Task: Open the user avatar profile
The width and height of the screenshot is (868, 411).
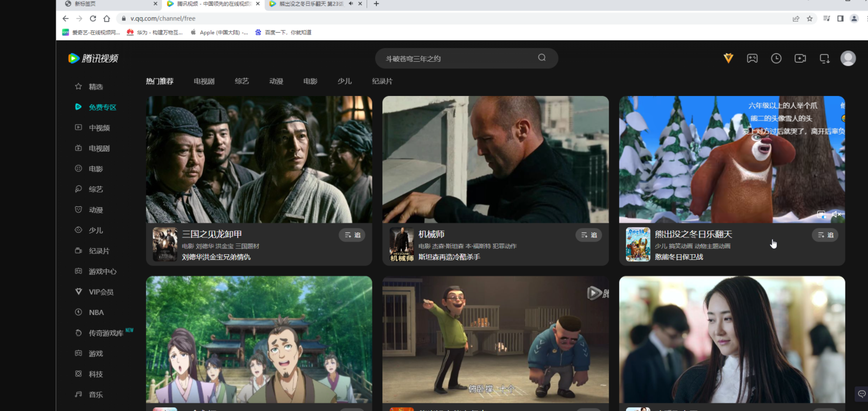Action: coord(848,58)
